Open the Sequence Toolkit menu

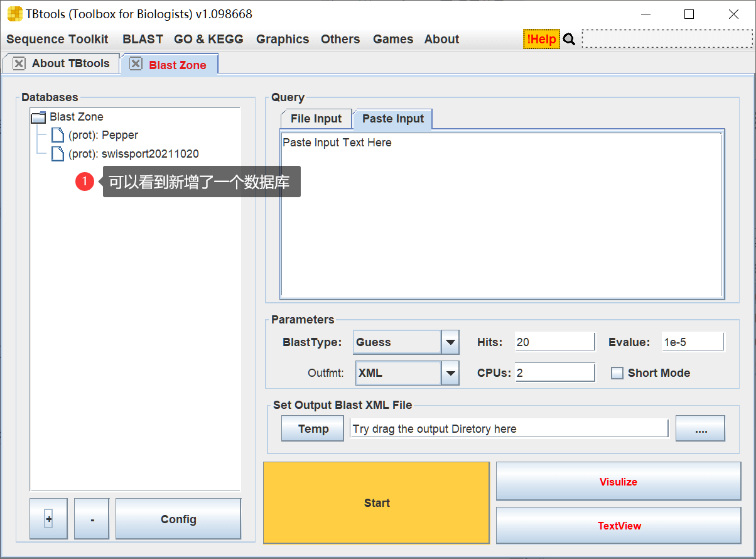(57, 39)
